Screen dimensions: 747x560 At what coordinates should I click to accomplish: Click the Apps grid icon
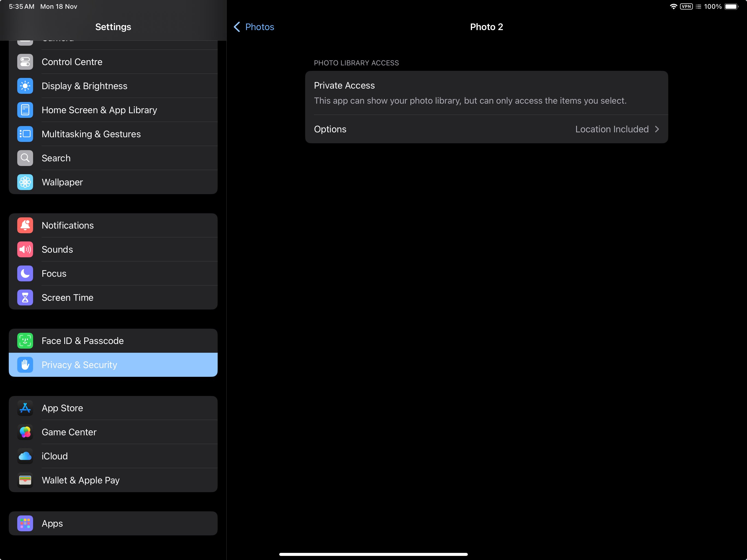(25, 524)
